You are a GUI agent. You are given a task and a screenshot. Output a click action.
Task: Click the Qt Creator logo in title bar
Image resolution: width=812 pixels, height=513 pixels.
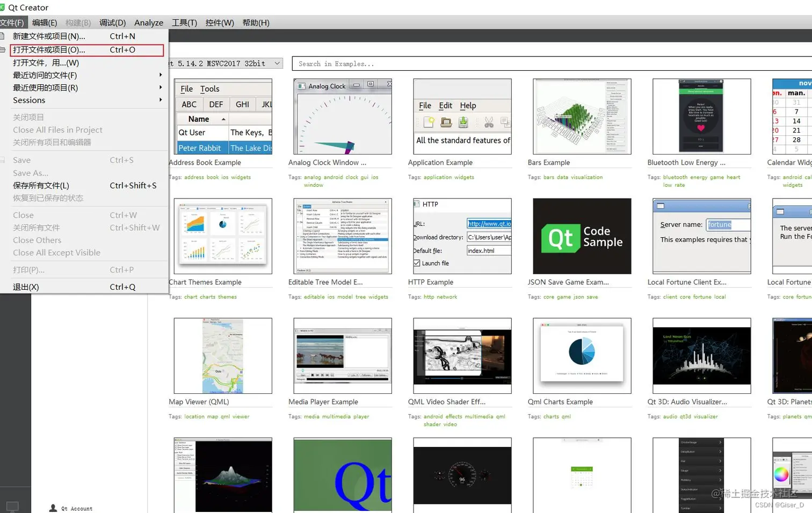coord(2,8)
